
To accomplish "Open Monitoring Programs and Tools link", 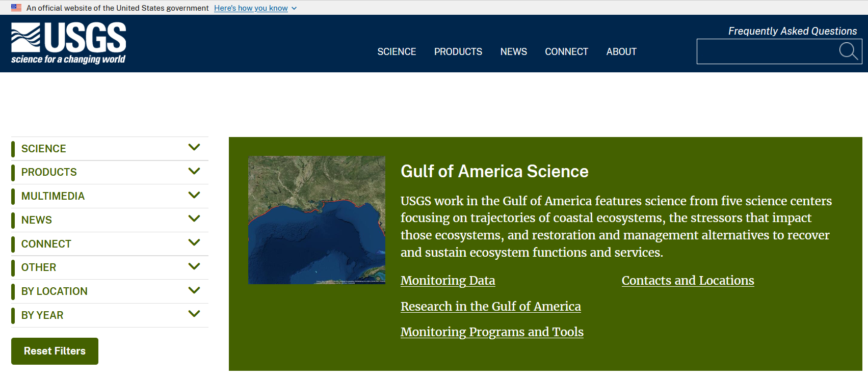I will [x=492, y=332].
